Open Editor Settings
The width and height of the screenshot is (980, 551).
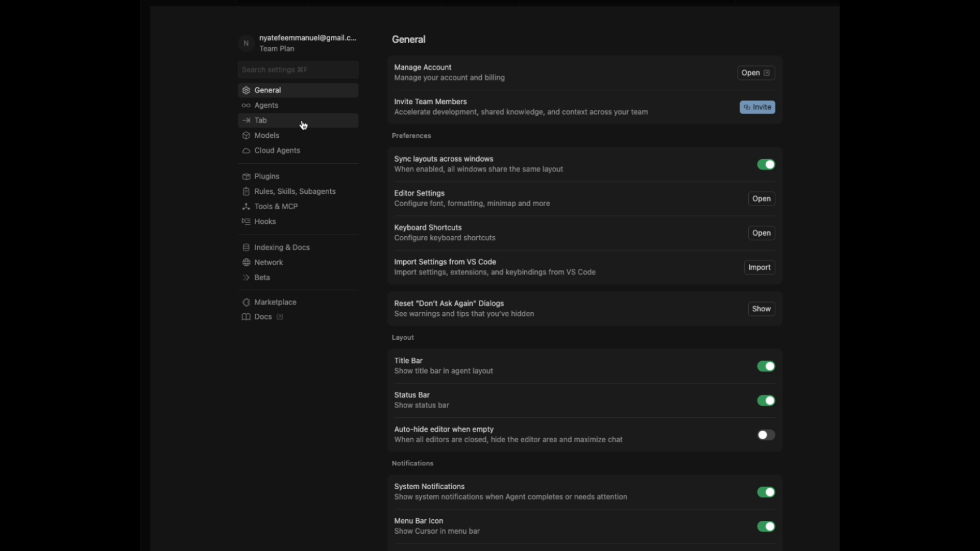(762, 199)
